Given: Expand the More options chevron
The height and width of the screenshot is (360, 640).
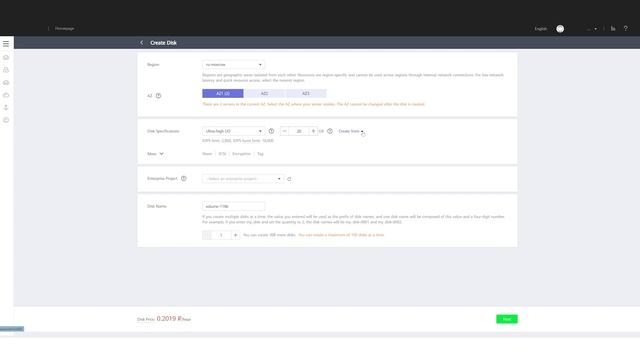Looking at the screenshot, I should (x=162, y=154).
